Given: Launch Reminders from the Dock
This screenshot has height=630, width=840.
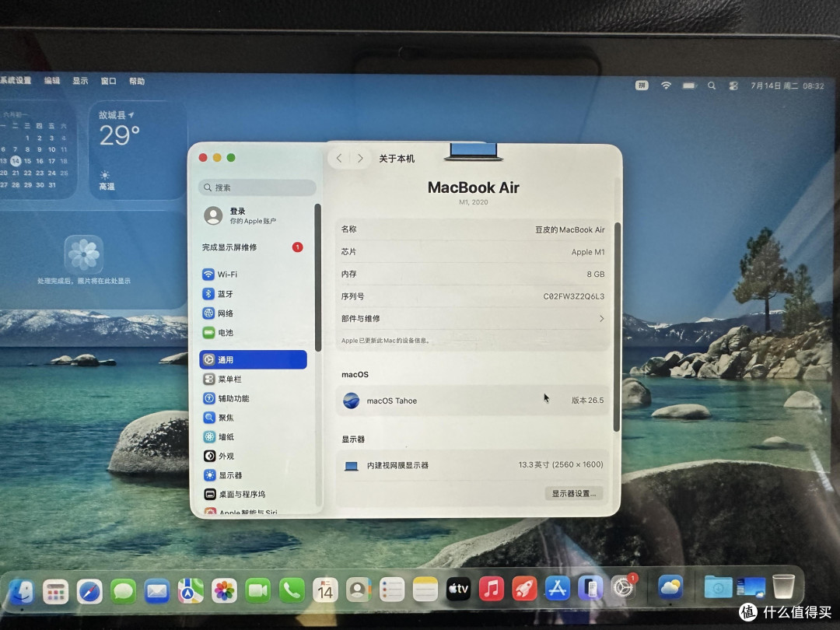Looking at the screenshot, I should pos(391,590).
